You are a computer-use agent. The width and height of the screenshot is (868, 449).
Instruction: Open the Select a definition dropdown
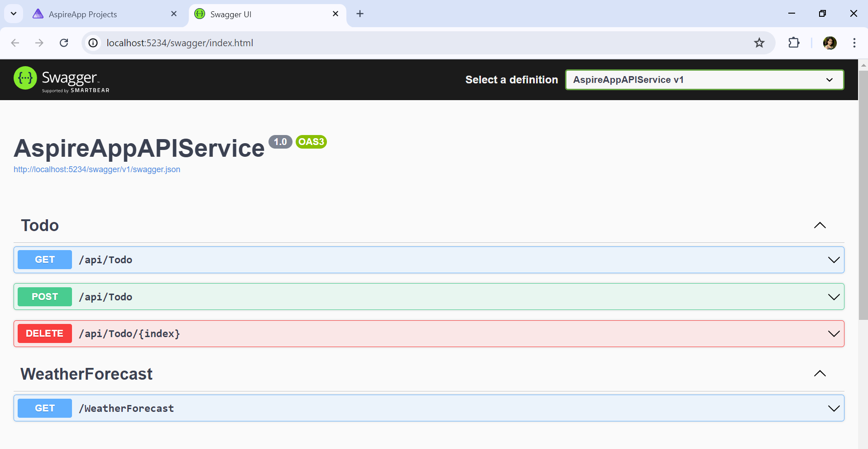point(704,80)
